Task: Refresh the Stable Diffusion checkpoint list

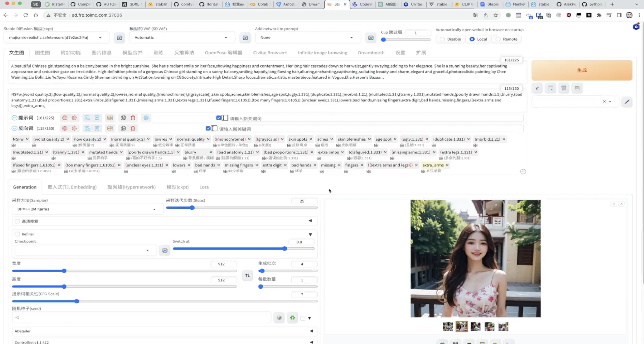Action: 120,38
